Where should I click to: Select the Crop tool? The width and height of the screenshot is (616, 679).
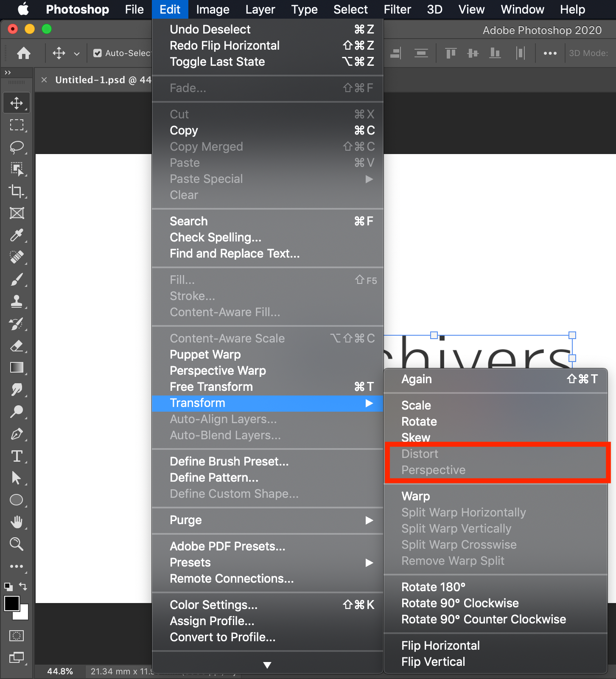pos(17,191)
